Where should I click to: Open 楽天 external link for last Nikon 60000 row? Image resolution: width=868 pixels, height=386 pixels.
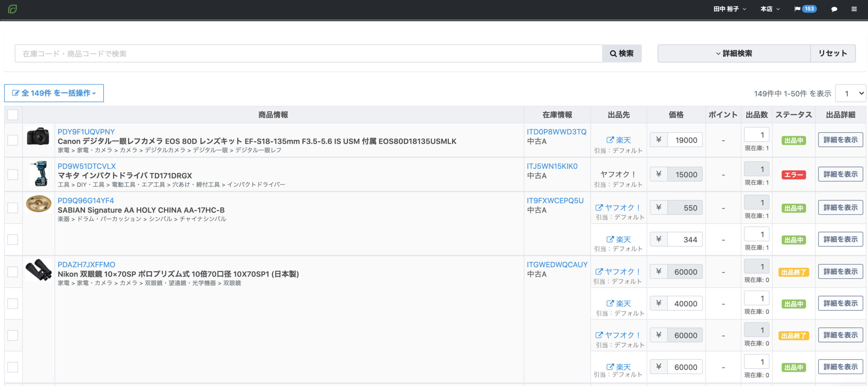618,367
